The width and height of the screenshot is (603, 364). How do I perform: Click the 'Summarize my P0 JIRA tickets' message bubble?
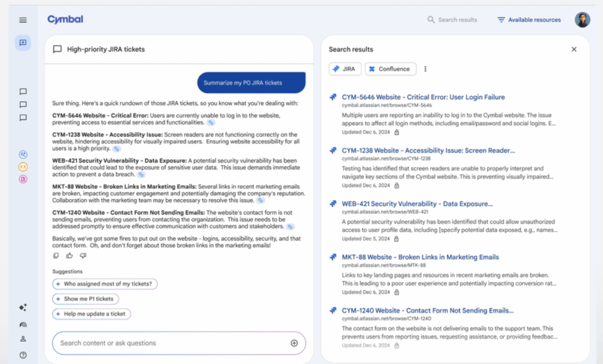coord(251,82)
